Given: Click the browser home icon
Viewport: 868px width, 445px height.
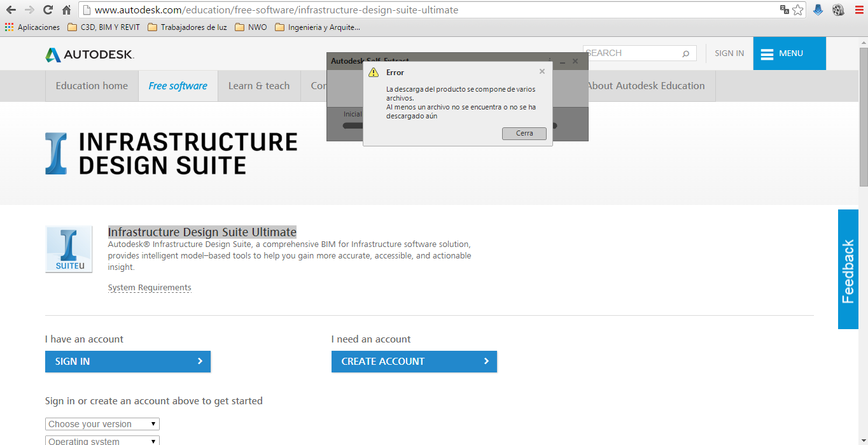Looking at the screenshot, I should [66, 10].
